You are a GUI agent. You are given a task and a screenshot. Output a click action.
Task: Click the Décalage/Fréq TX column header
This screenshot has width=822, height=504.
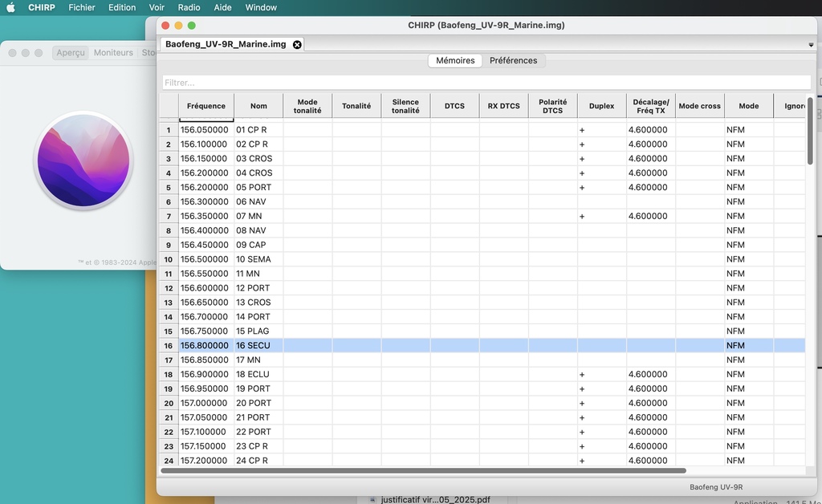[x=650, y=106]
